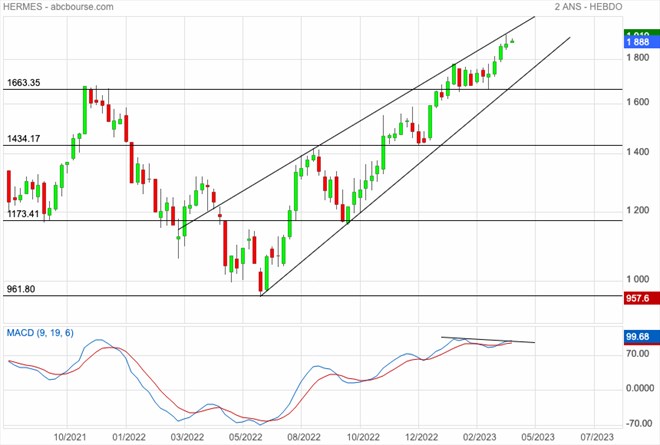
Task: Click the latest small green candle near 1 888
Action: coord(512,41)
